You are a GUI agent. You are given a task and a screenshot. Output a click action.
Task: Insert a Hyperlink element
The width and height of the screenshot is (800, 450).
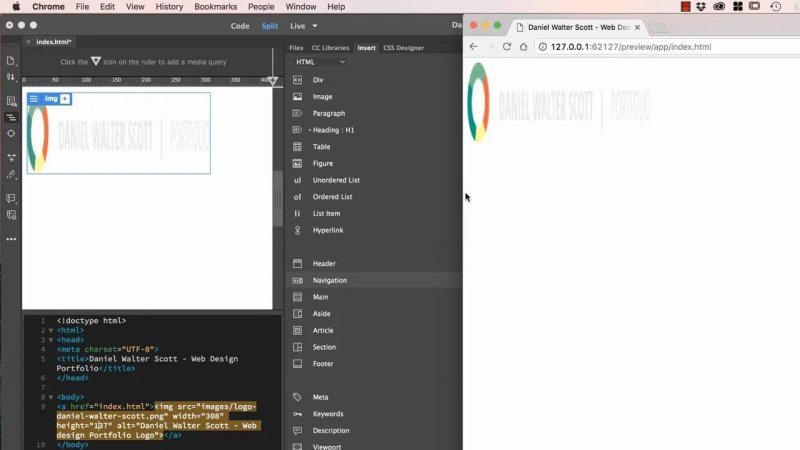[328, 231]
